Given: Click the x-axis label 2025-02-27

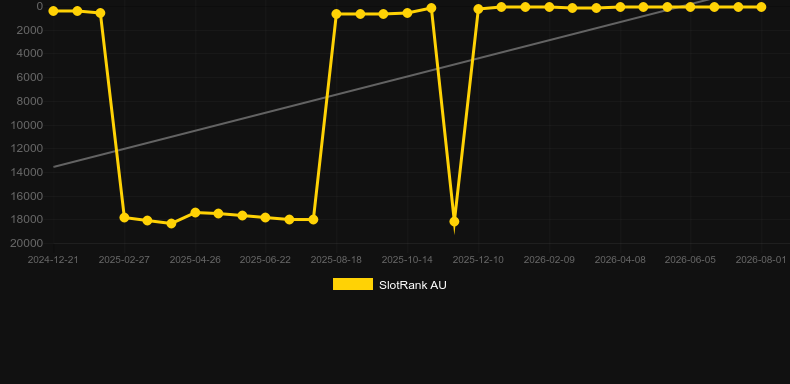Looking at the screenshot, I should click(124, 260).
